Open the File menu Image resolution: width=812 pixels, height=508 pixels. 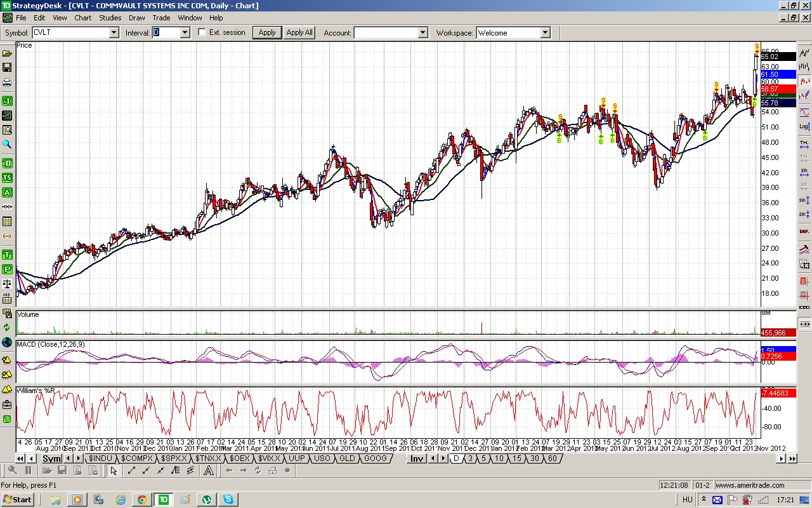coord(21,18)
